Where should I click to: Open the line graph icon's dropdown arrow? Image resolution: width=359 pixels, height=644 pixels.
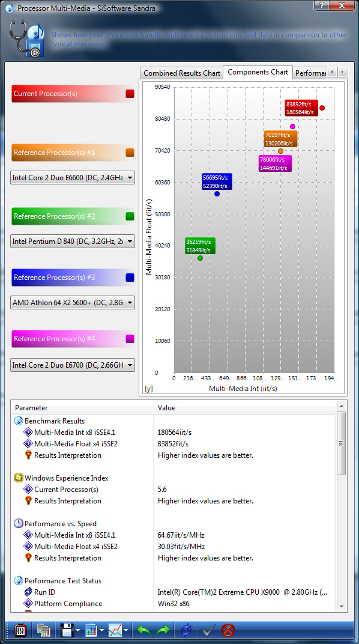coord(125,630)
